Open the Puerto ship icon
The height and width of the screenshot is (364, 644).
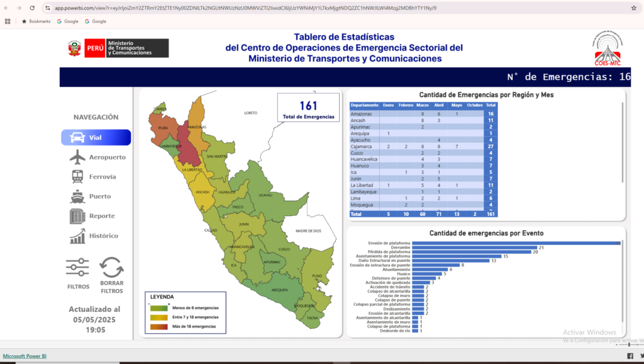click(77, 196)
